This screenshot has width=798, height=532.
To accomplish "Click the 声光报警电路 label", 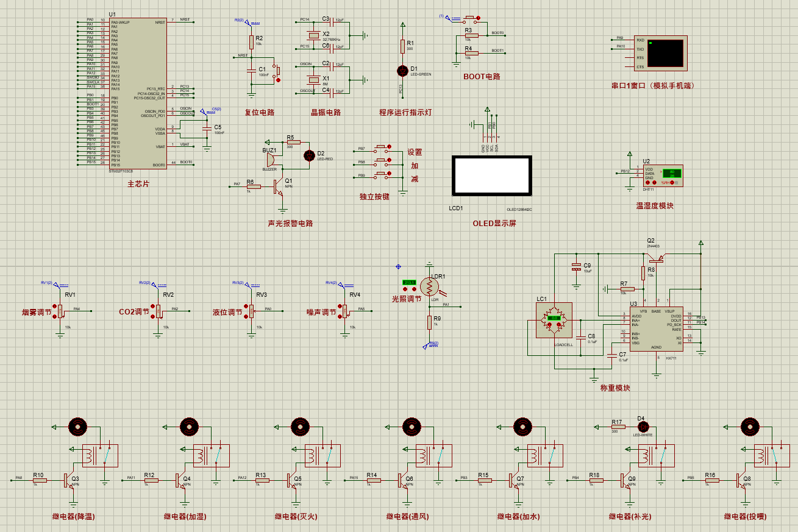I will pyautogui.click(x=290, y=223).
